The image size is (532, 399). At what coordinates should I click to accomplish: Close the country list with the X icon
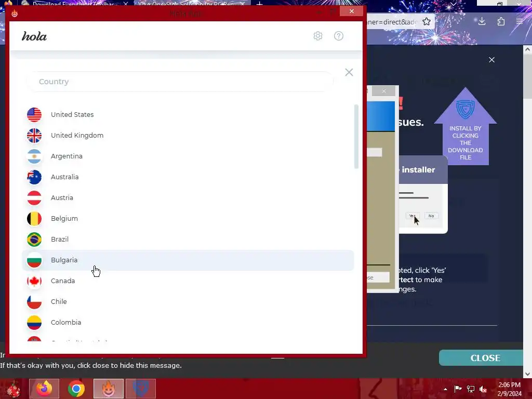click(x=349, y=72)
